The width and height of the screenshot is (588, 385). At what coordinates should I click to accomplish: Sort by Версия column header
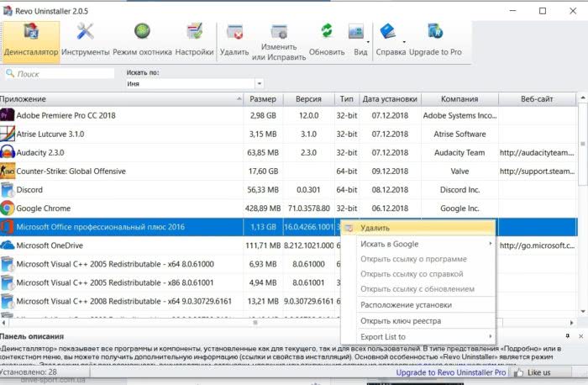click(x=308, y=99)
